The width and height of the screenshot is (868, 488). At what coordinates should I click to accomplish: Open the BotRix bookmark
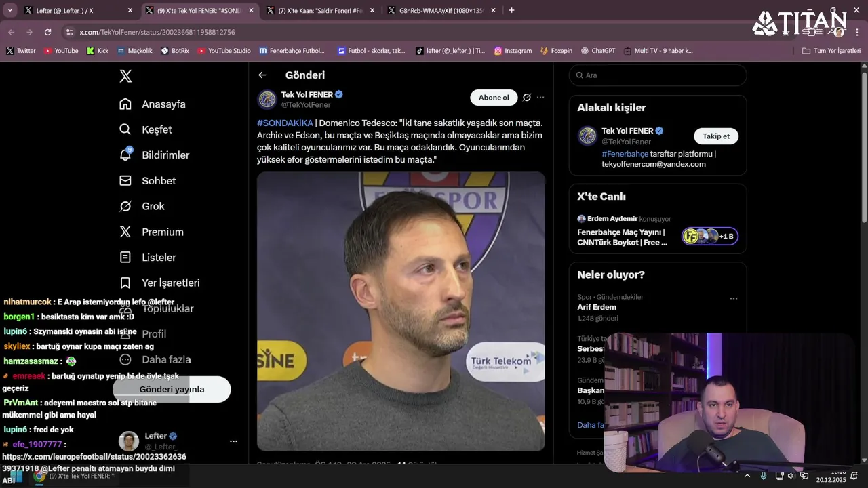point(175,51)
